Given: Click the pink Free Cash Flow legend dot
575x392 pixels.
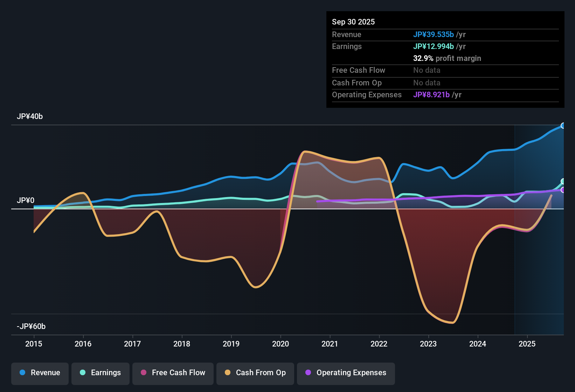Looking at the screenshot, I should 144,373.
